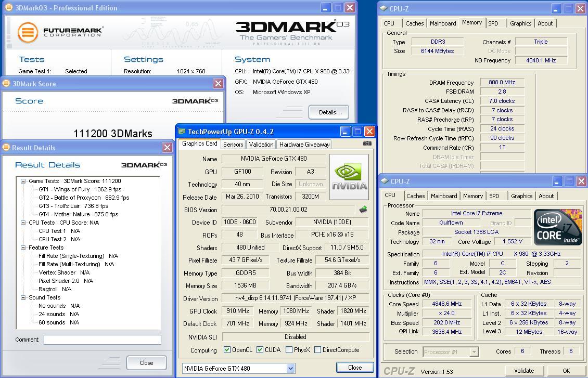The width and height of the screenshot is (588, 378).
Task: Close the 3DMark Score window
Action: (218, 83)
